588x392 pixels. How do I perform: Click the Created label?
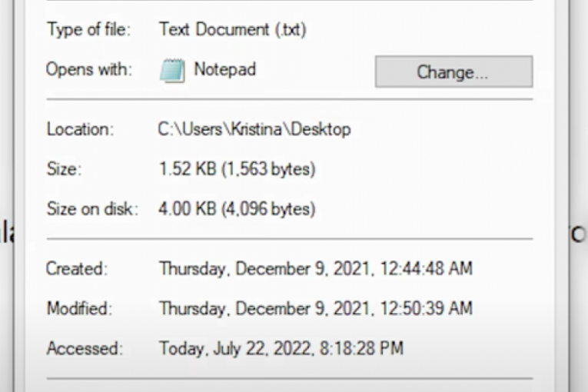coord(77,269)
